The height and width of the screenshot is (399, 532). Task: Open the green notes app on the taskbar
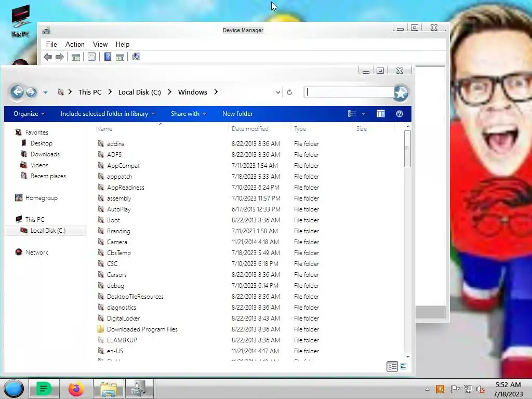(44, 389)
